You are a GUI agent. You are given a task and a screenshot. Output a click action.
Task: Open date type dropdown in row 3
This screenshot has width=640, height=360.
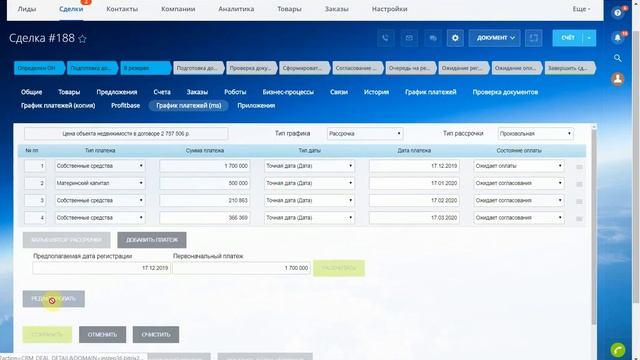(x=309, y=200)
